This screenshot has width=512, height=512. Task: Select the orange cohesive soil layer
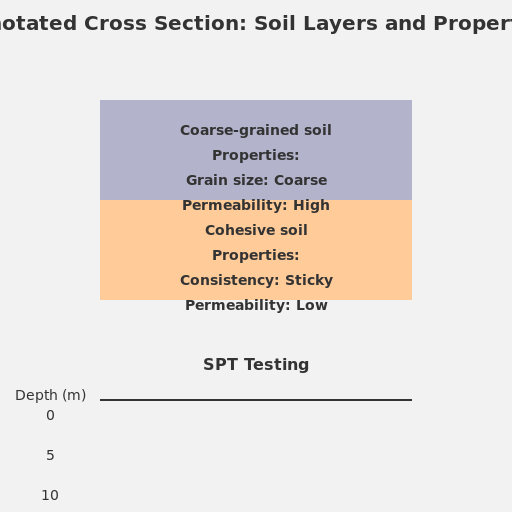coord(256,250)
